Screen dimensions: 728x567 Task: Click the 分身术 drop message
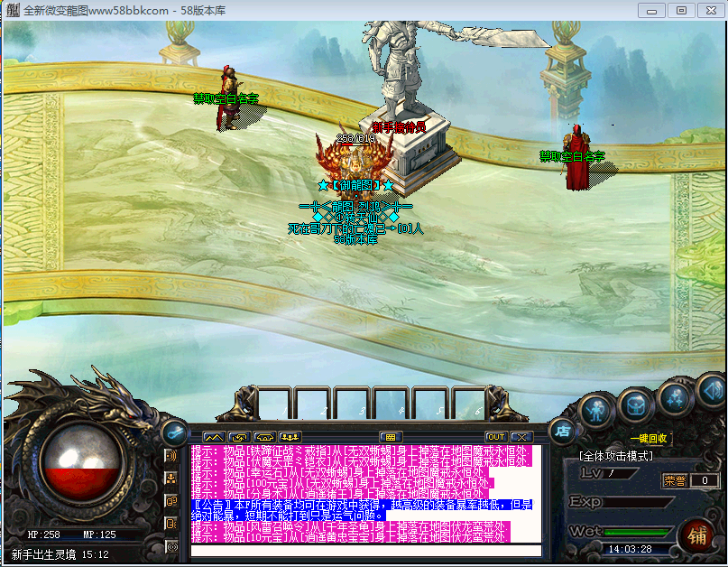click(339, 494)
